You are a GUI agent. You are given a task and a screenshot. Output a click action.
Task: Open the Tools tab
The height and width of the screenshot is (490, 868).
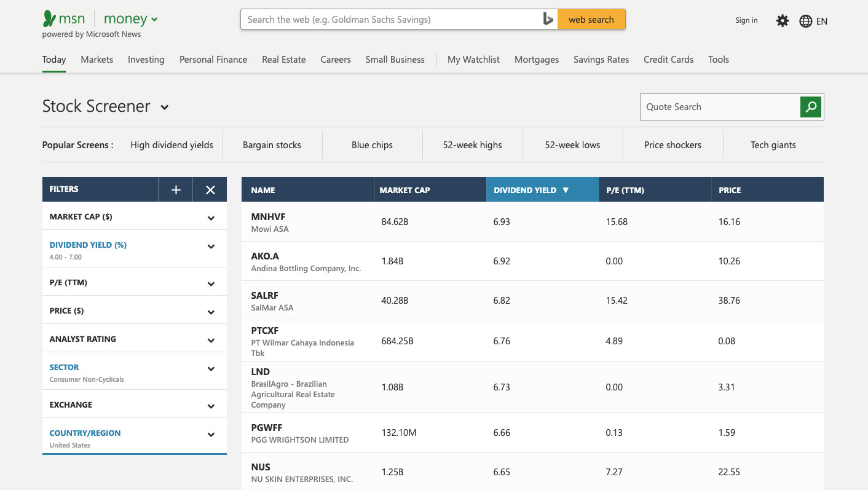coord(719,60)
